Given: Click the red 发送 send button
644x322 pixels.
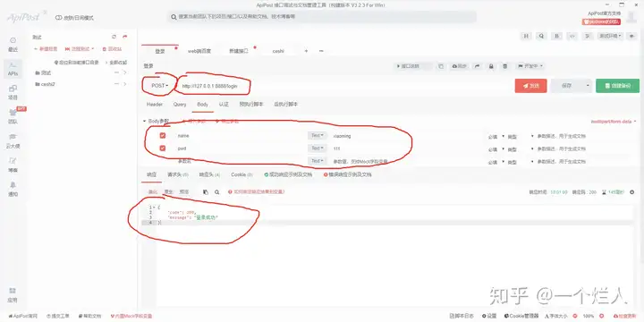Looking at the screenshot, I should click(530, 86).
